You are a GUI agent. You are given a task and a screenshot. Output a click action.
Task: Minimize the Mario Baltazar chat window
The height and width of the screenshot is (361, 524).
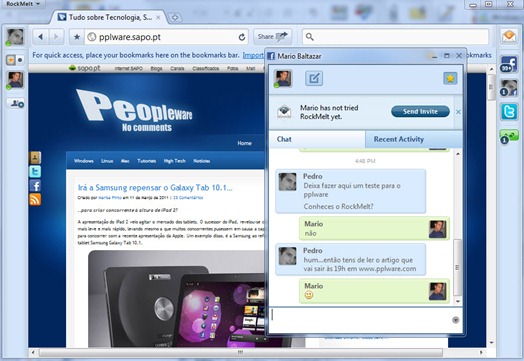tap(434, 56)
